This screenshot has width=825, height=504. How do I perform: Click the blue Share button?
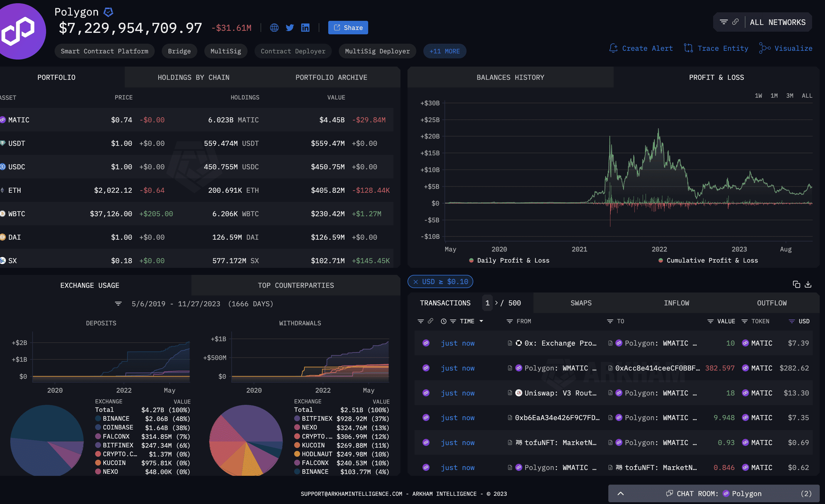click(x=348, y=28)
